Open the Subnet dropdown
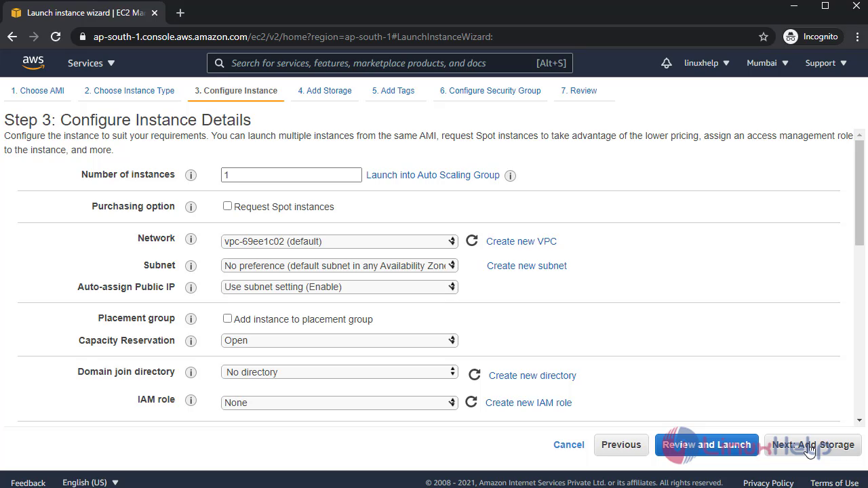 (340, 266)
